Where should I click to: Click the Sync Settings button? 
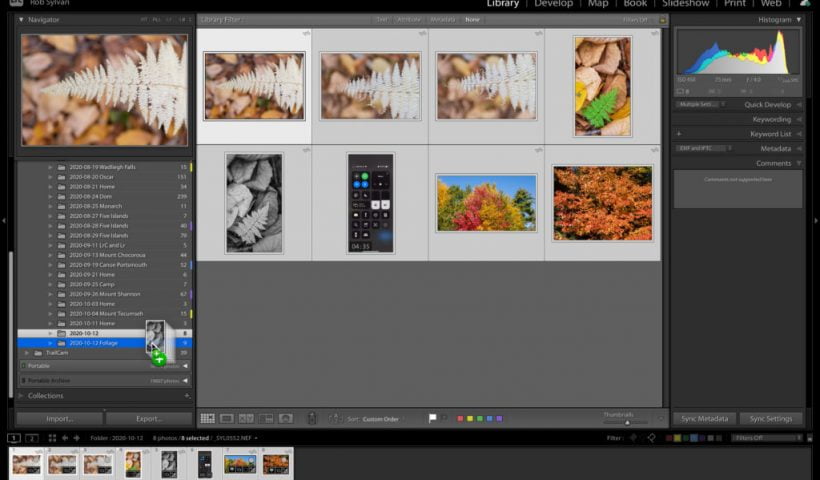771,418
